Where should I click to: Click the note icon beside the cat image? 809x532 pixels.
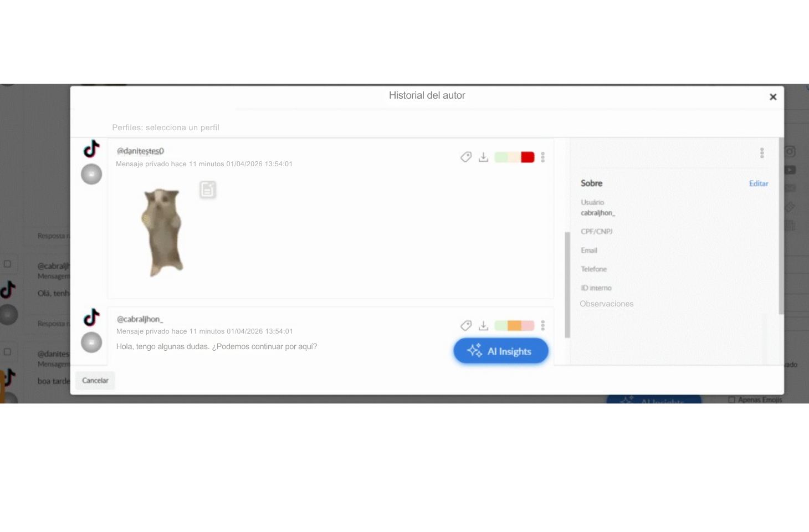point(208,190)
